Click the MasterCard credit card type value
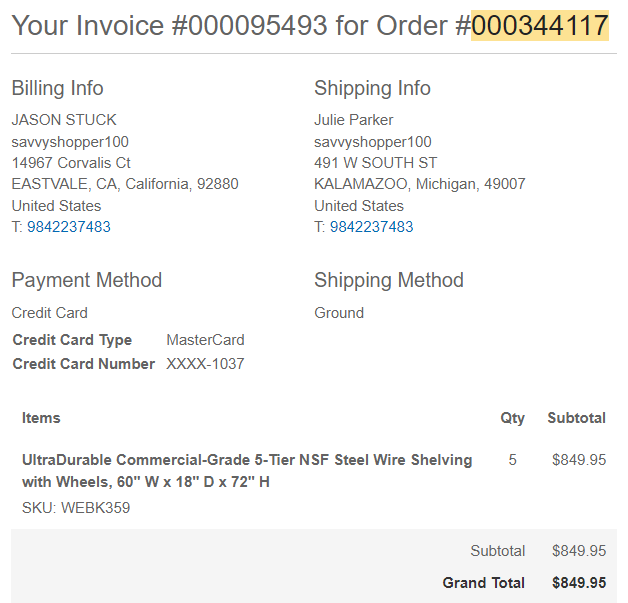The width and height of the screenshot is (628, 603). (205, 340)
